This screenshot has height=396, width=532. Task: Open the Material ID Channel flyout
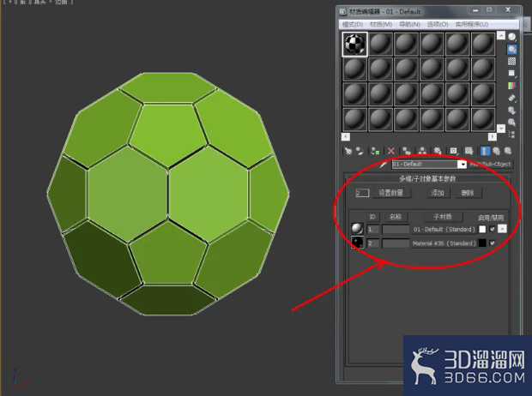tap(453, 151)
